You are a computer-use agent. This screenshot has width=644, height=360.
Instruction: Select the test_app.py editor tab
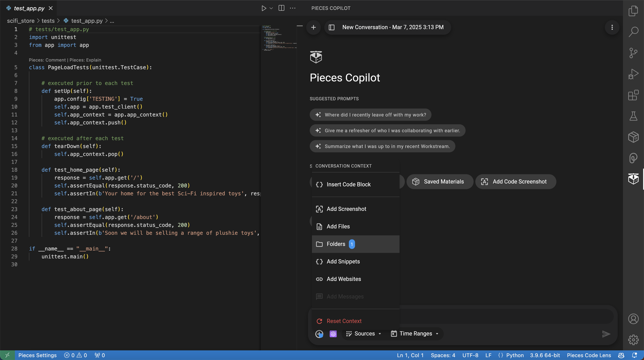[29, 8]
